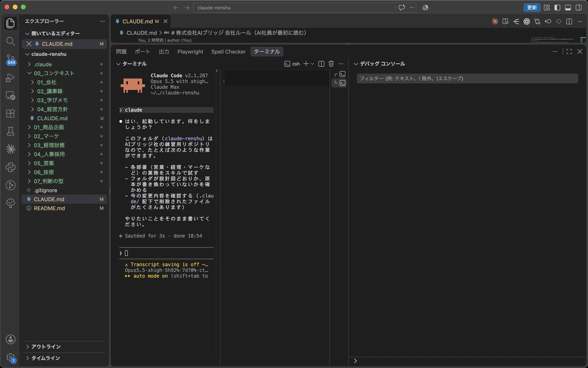This screenshot has height=368, width=588.
Task: Click the previous change arrow-circle icon
Action: [548, 22]
